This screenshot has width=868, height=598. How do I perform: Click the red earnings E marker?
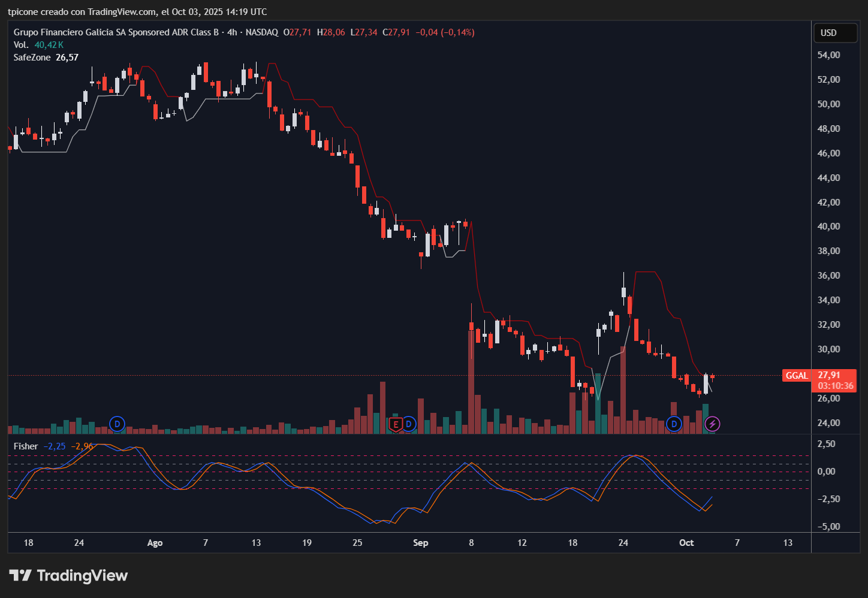click(395, 425)
